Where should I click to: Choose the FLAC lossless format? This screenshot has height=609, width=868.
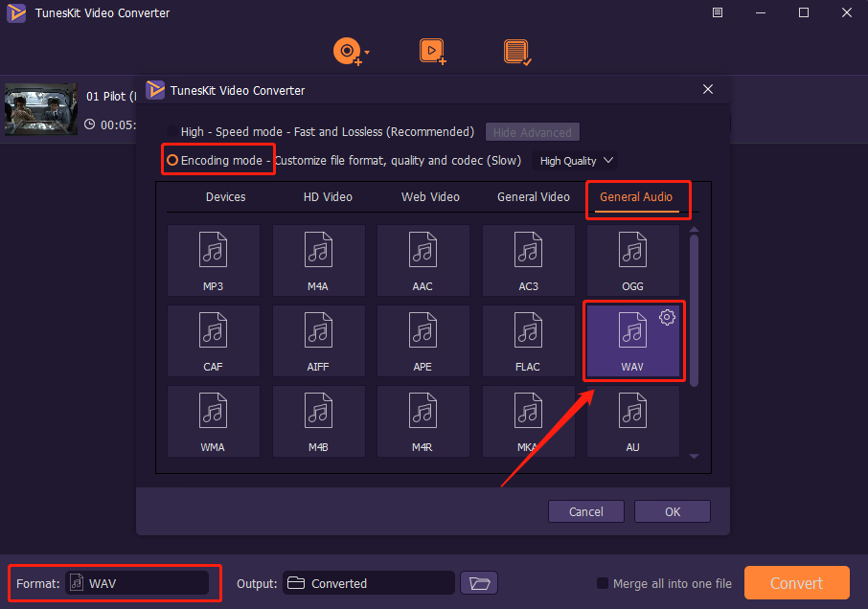(528, 341)
